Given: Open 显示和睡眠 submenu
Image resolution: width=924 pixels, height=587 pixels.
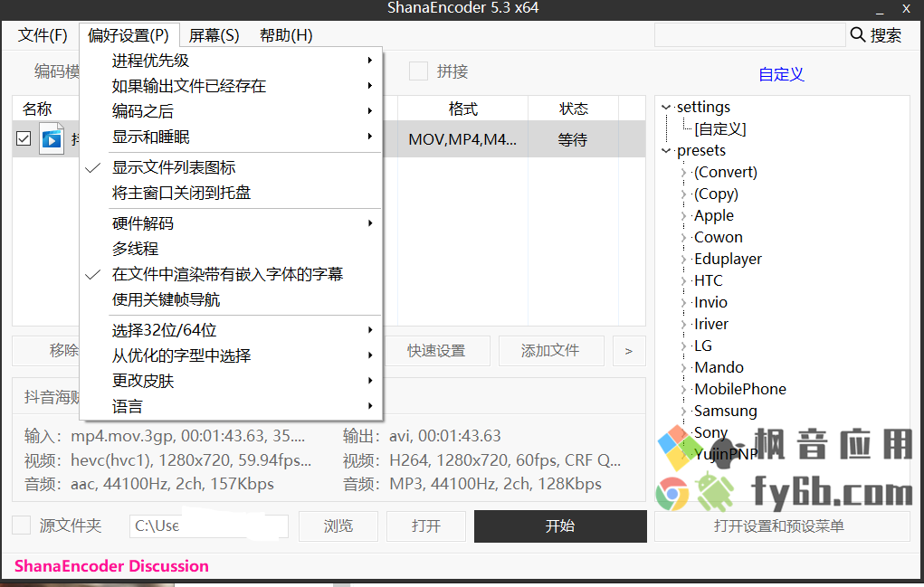Looking at the screenshot, I should coord(231,137).
